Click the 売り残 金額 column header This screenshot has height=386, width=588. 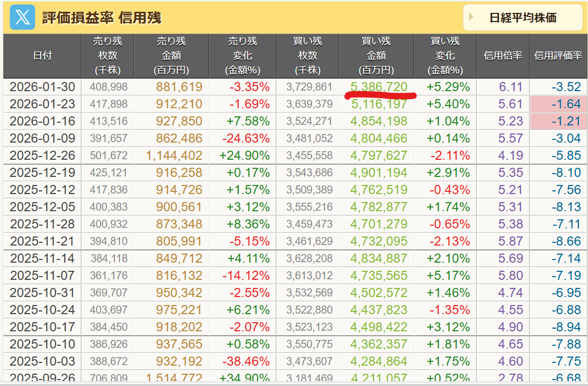pos(172,56)
